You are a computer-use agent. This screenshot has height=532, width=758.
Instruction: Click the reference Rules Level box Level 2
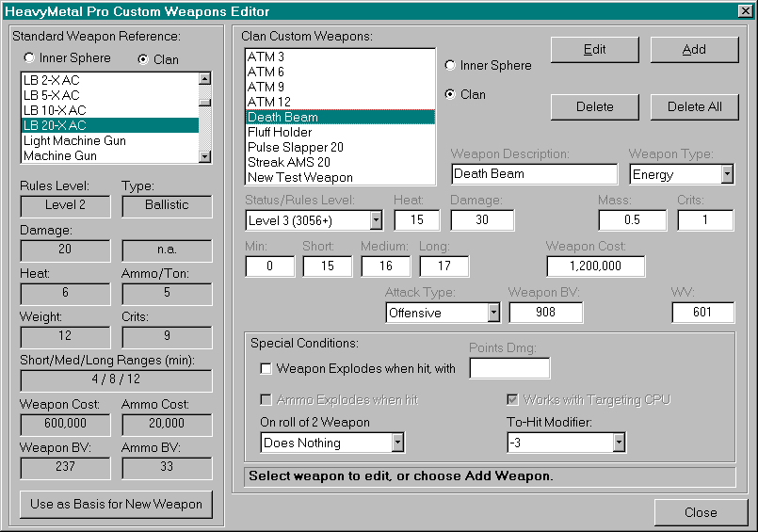point(65,206)
